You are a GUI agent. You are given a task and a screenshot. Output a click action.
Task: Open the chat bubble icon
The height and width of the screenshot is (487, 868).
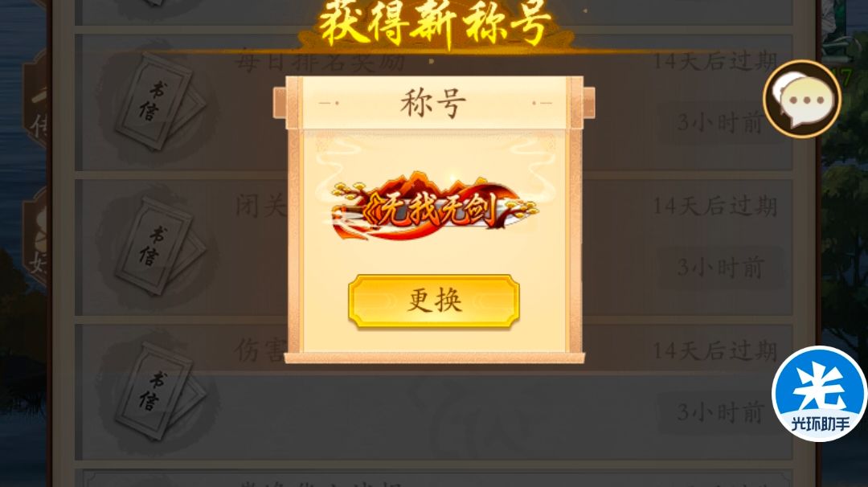point(802,99)
